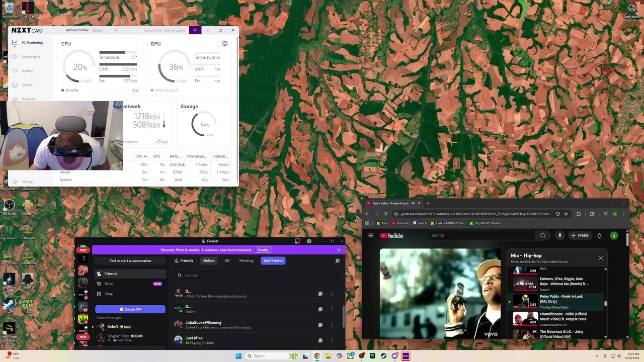Screen dimensions: 644x362
Task: Click the RAM column header in NZXT CAM
Action: click(175, 156)
